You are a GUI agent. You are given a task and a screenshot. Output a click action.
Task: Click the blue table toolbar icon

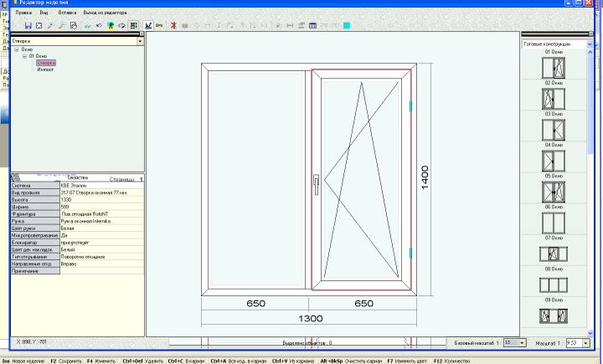pos(312,26)
